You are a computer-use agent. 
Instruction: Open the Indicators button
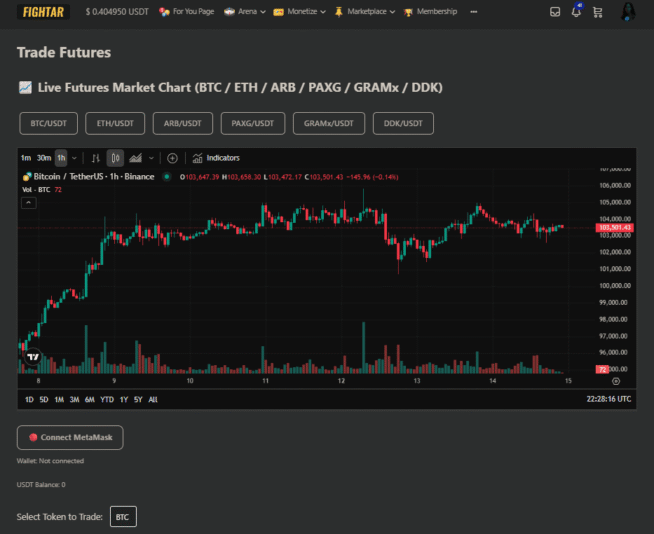tap(216, 158)
